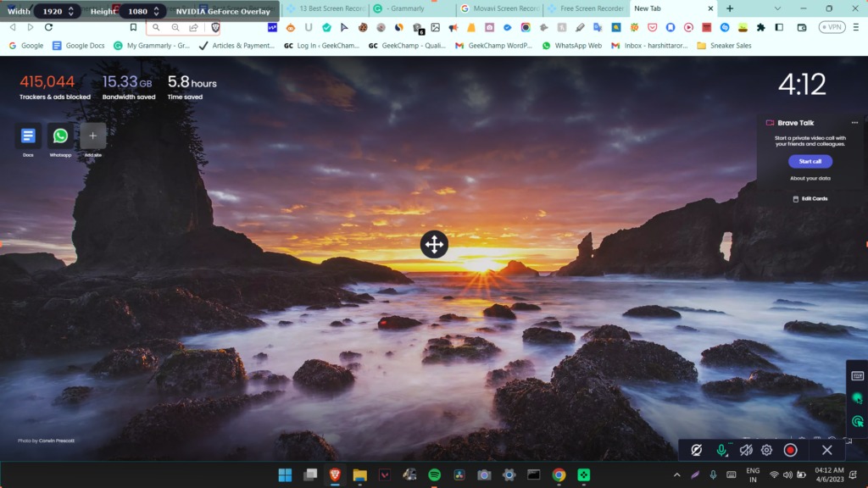
Task: Open the width stepper for capture area
Action: pos(71,11)
